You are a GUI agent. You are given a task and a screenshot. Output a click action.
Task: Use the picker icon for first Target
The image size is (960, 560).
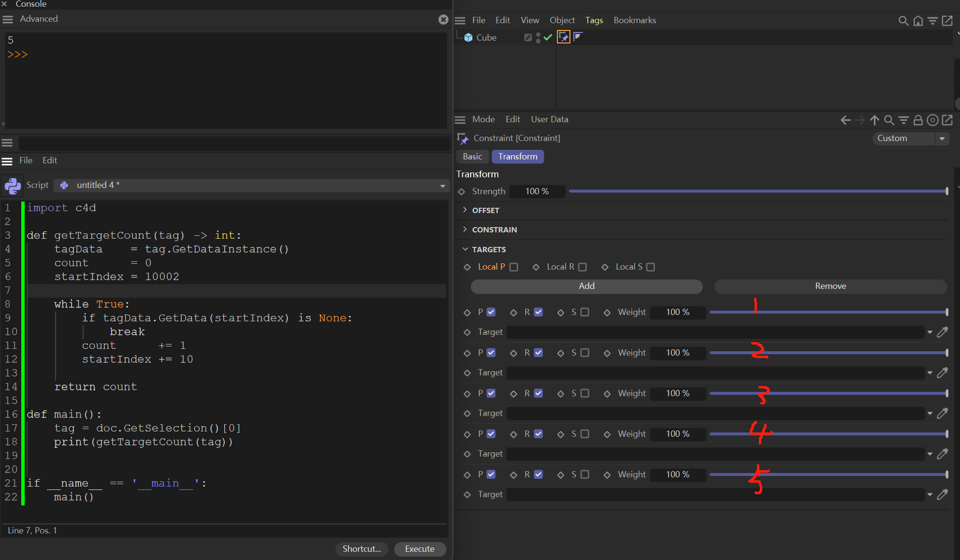[x=943, y=332]
